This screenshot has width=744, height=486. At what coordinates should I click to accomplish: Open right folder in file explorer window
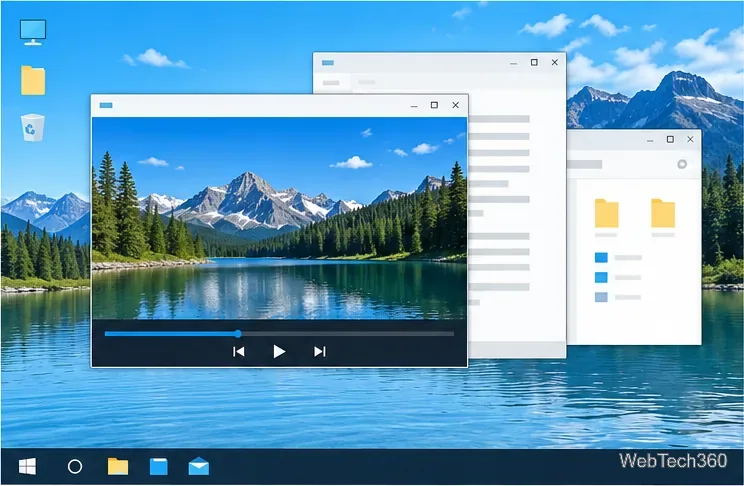(663, 214)
